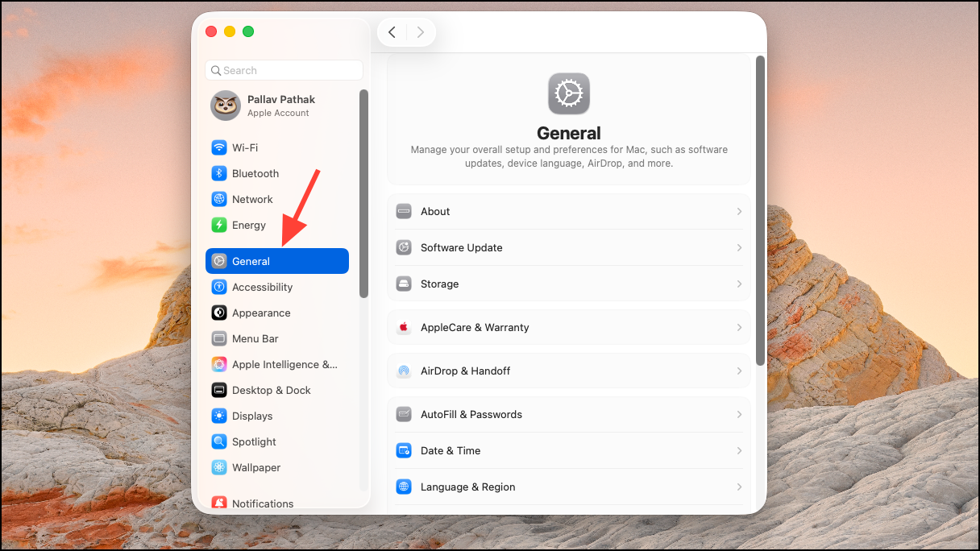This screenshot has width=980, height=551.
Task: Click the Language & Region globe icon
Action: coord(404,487)
